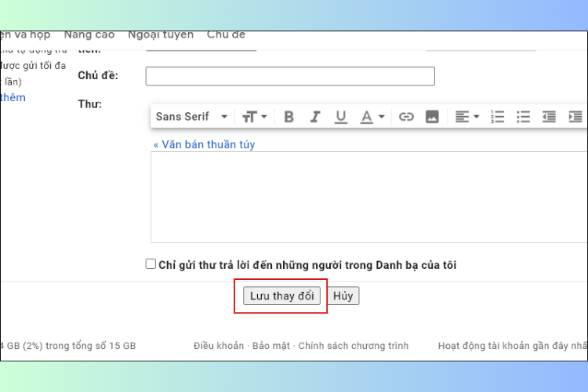The image size is (588, 392).
Task: Toggle underline formatting in the message toolbar
Action: coord(340,117)
